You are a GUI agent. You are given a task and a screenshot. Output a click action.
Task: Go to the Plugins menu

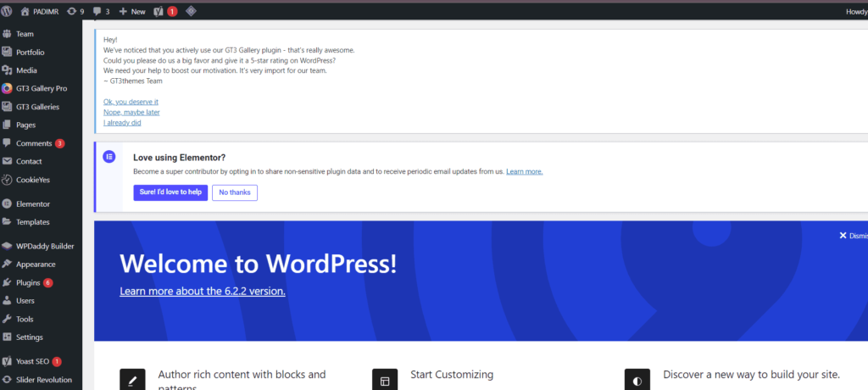[x=28, y=282]
